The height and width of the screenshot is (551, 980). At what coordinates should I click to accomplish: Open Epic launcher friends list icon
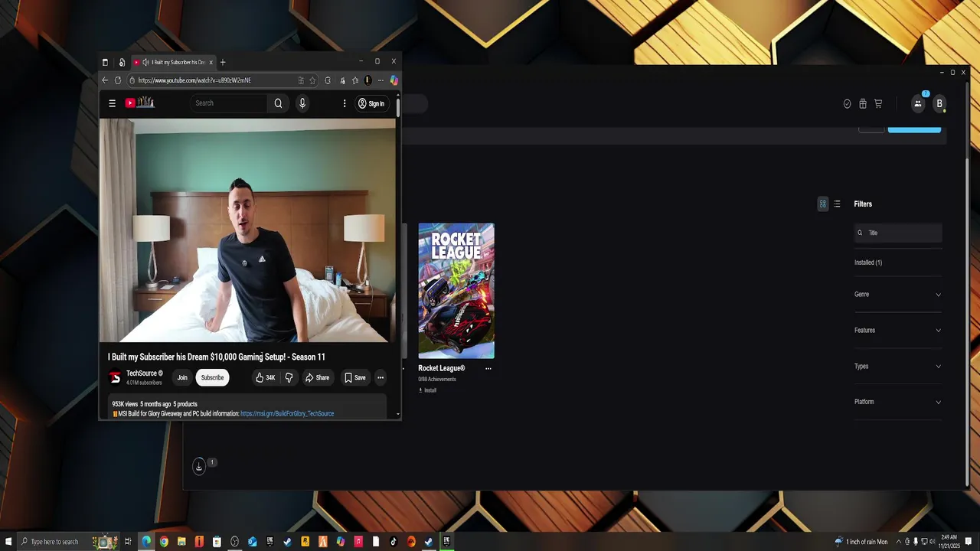[918, 103]
